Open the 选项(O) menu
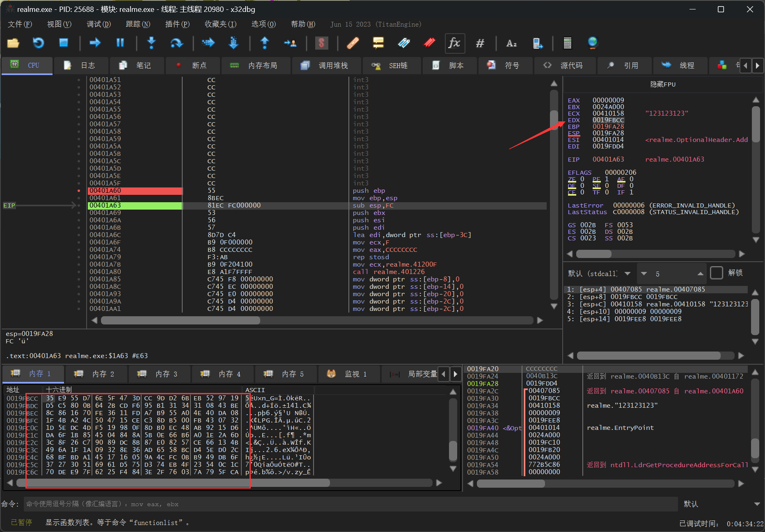 pos(263,24)
